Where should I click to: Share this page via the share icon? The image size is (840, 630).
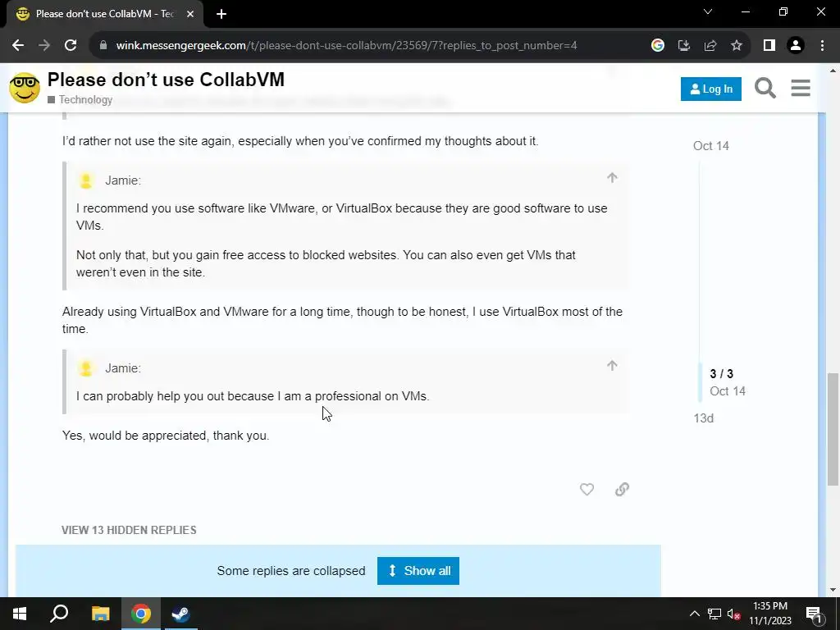click(710, 46)
